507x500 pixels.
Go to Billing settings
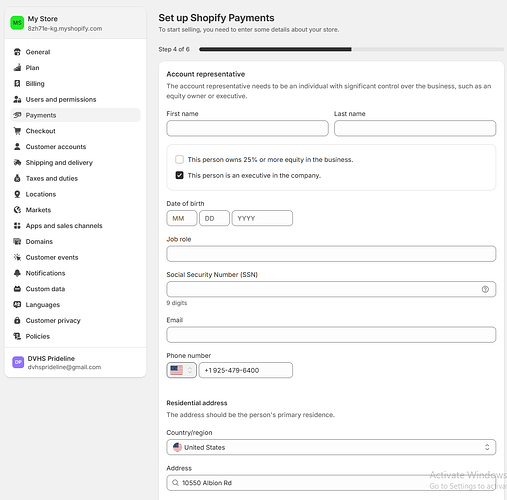coord(75,83)
